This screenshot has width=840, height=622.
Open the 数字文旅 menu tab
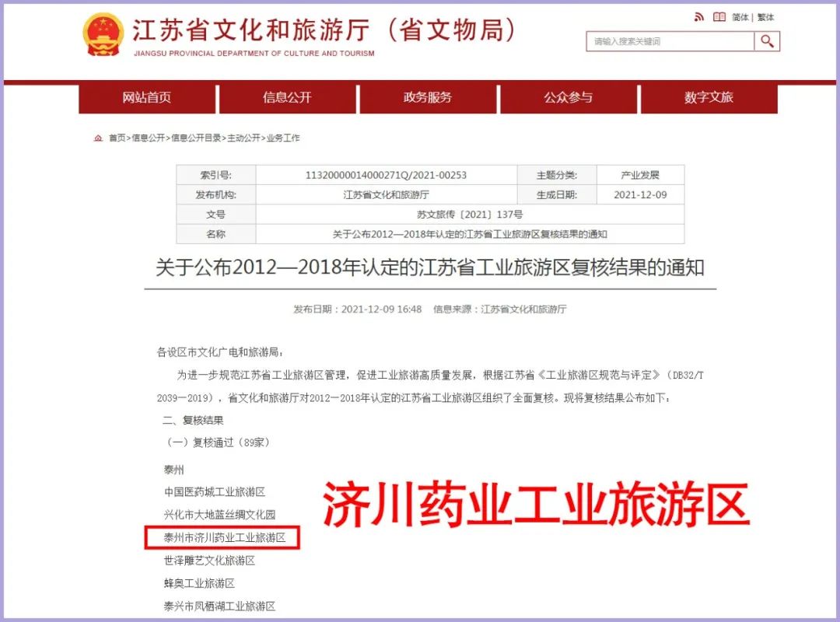point(709,97)
